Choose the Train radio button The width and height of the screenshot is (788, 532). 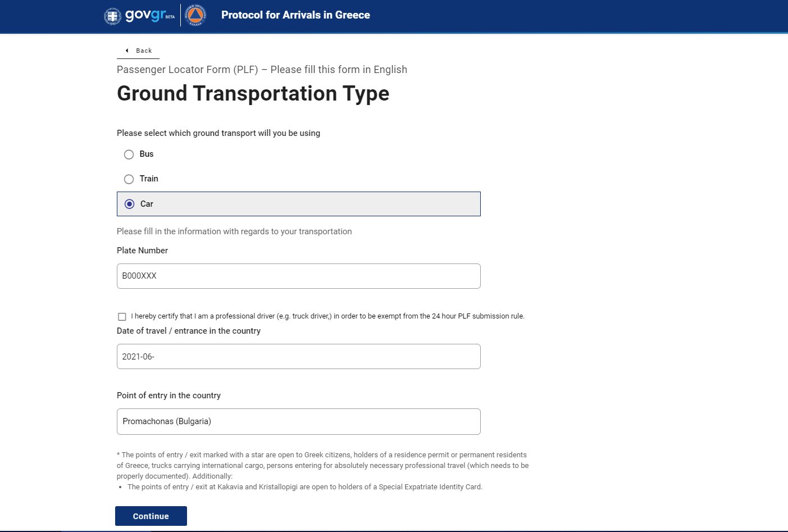(129, 179)
